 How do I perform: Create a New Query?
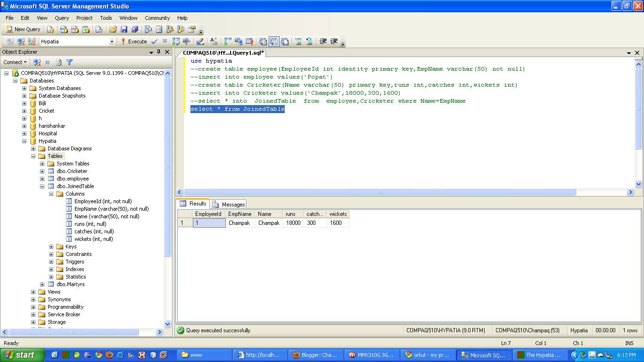tap(22, 29)
